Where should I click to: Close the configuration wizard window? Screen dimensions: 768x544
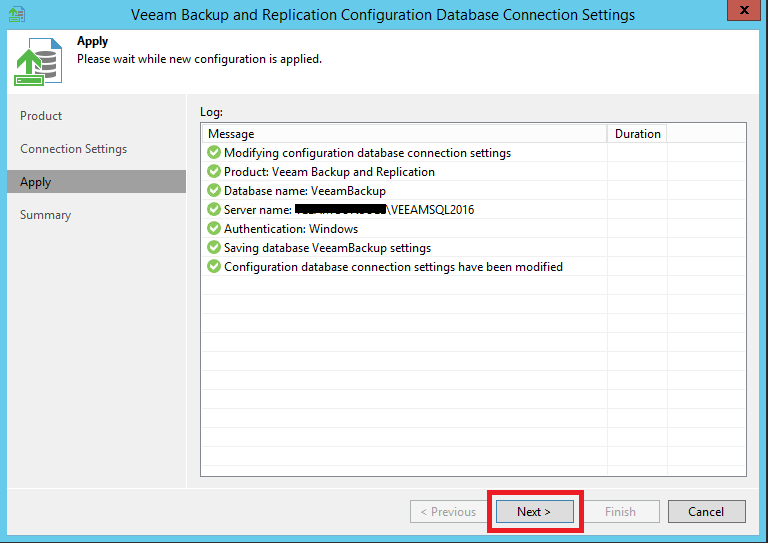(744, 10)
